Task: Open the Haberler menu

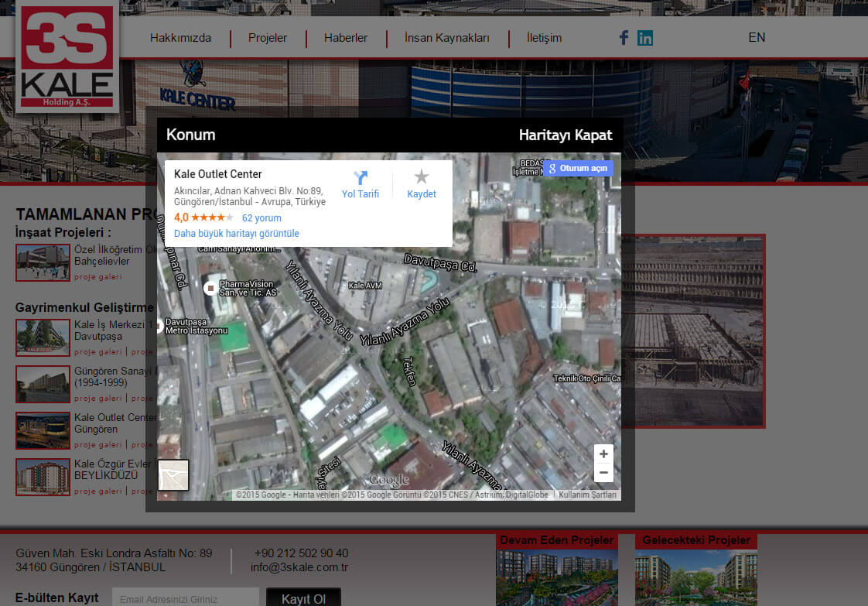Action: pos(346,38)
